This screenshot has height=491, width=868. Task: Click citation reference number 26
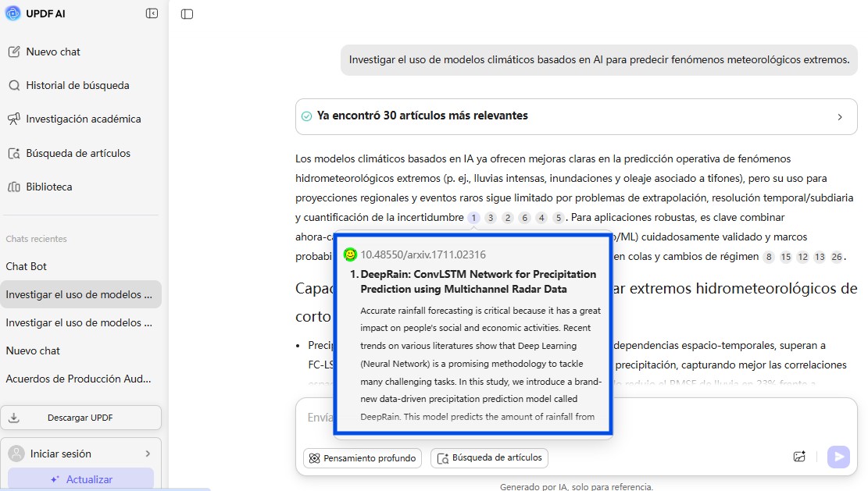837,257
